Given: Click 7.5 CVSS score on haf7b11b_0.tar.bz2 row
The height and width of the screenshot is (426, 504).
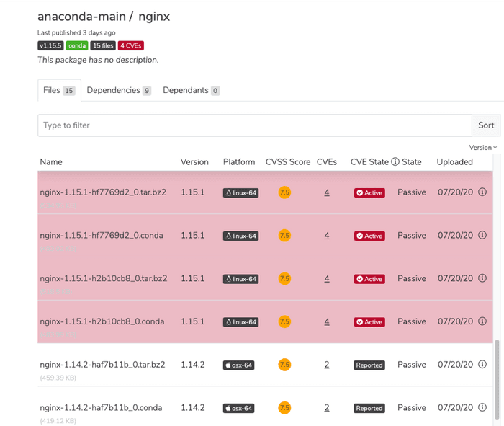Looking at the screenshot, I should pos(284,365).
